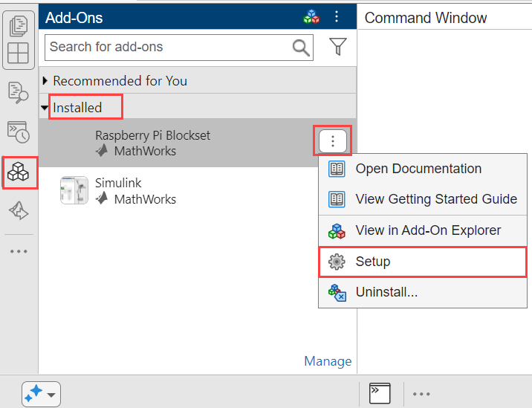532x408 pixels.
Task: Show more sidebar panels via ellipsis
Action: (x=19, y=251)
